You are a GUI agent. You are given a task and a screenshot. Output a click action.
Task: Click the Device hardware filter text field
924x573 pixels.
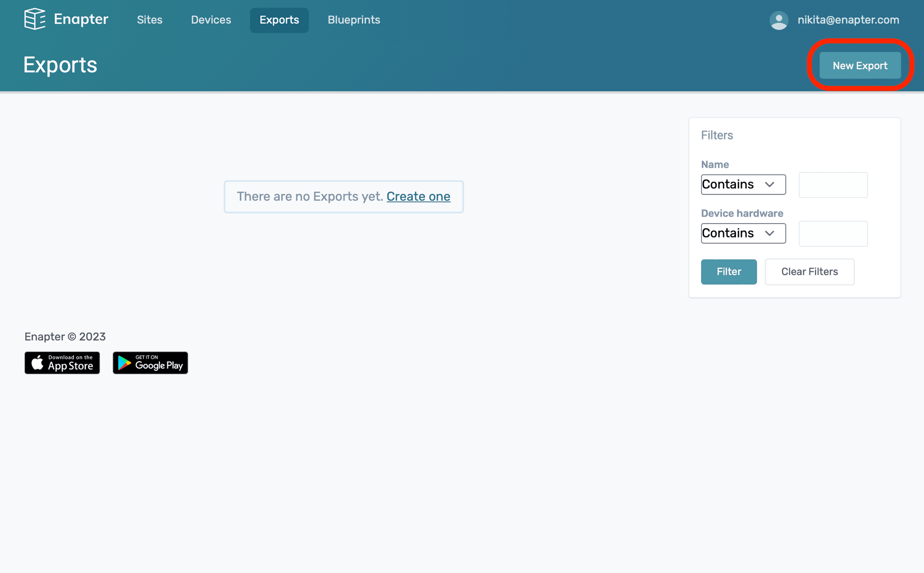(x=833, y=233)
